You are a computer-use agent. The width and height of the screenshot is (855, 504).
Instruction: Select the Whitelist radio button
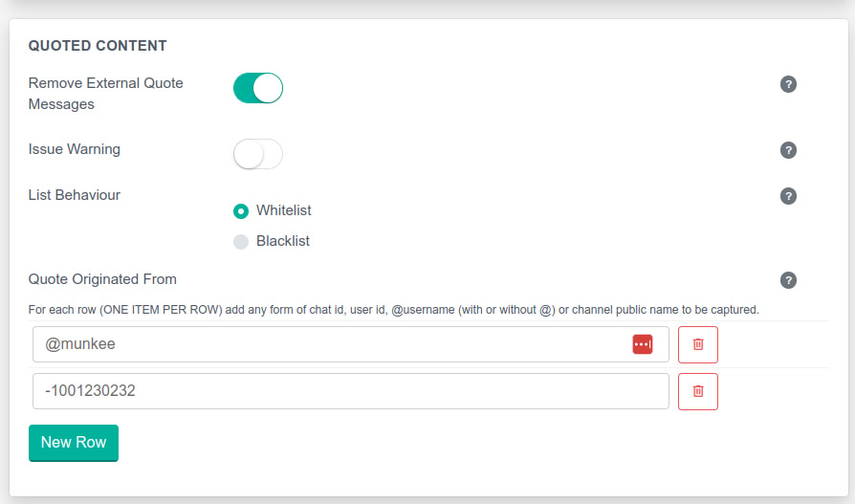coord(241,210)
